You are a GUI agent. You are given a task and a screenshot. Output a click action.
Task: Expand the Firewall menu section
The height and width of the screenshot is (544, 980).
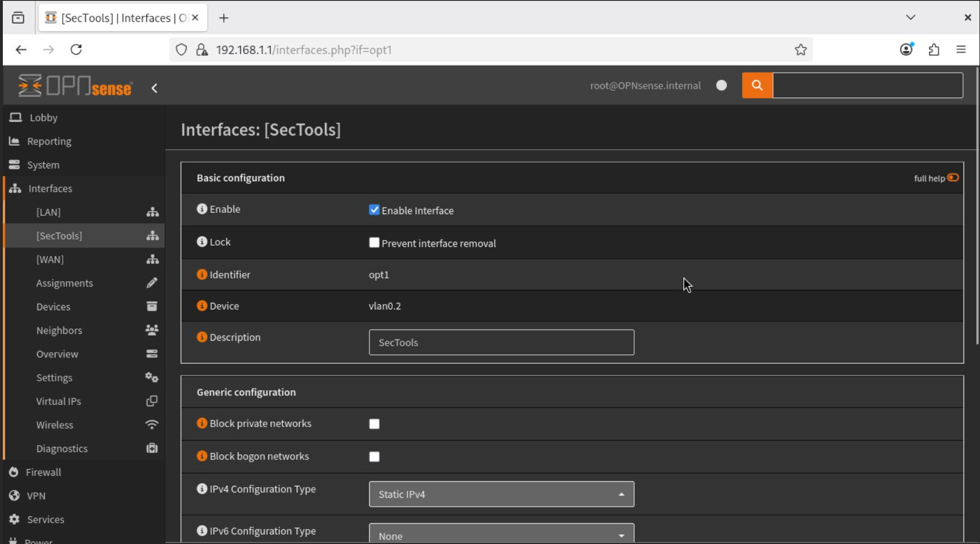(x=44, y=472)
